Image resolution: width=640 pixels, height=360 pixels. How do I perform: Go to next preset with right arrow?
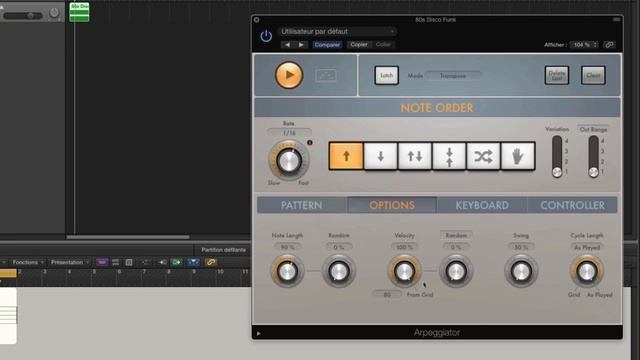pos(301,44)
